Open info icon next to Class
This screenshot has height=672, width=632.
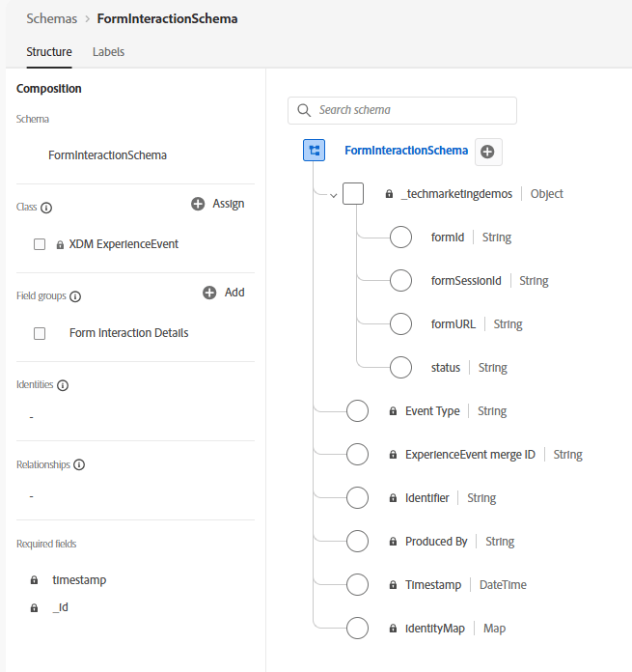[46, 208]
